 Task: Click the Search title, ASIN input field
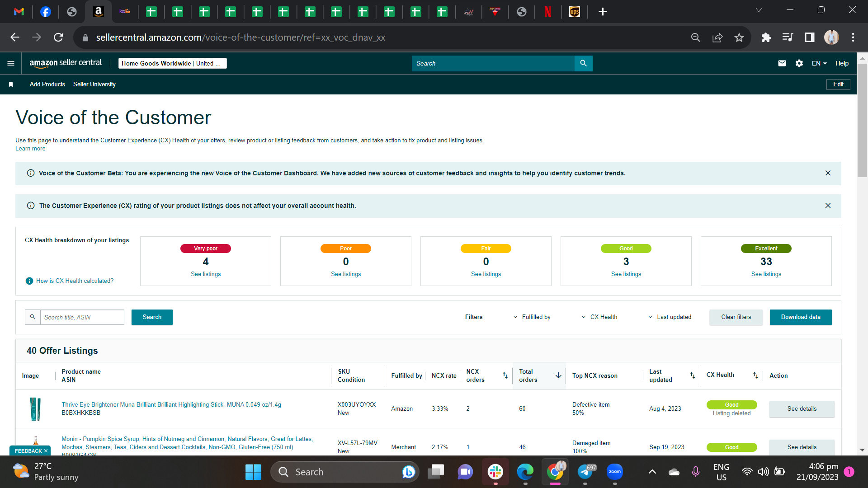(x=82, y=317)
